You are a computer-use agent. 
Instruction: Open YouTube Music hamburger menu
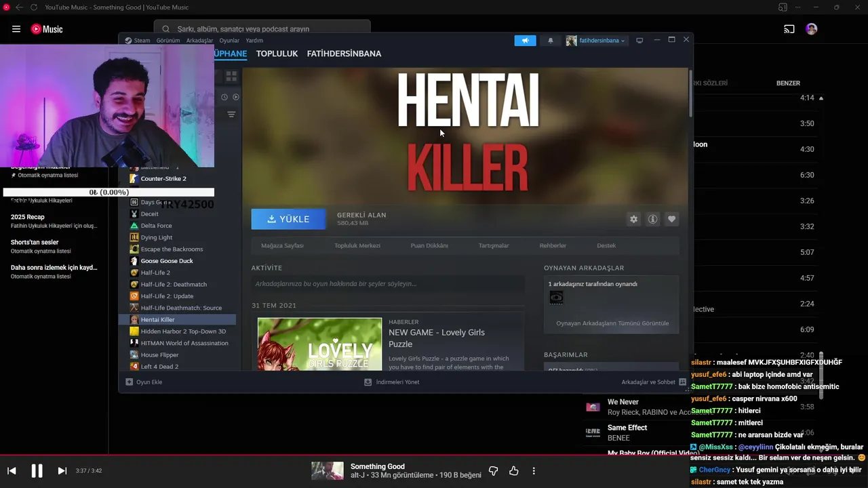click(x=16, y=29)
